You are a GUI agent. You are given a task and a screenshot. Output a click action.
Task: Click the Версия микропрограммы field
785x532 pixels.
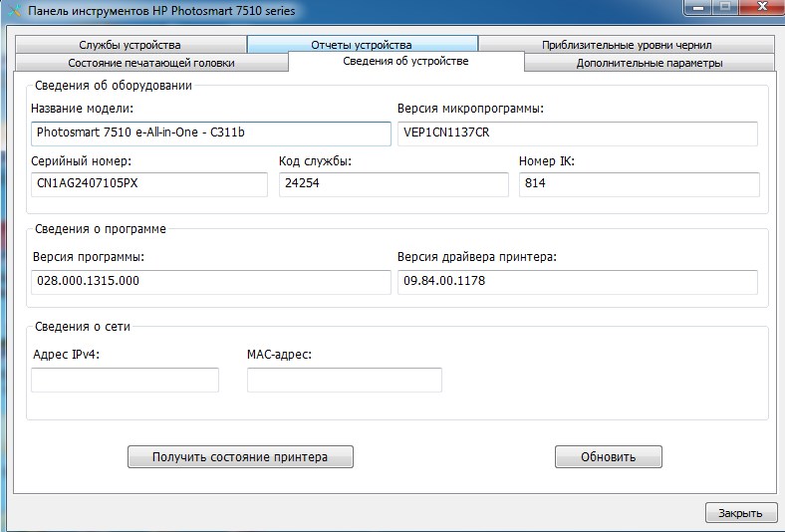[577, 133]
